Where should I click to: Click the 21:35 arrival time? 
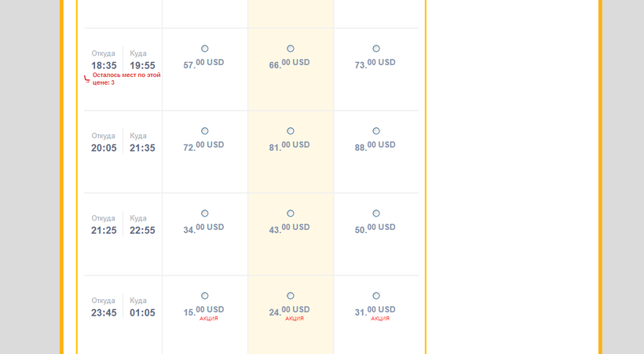(x=142, y=148)
